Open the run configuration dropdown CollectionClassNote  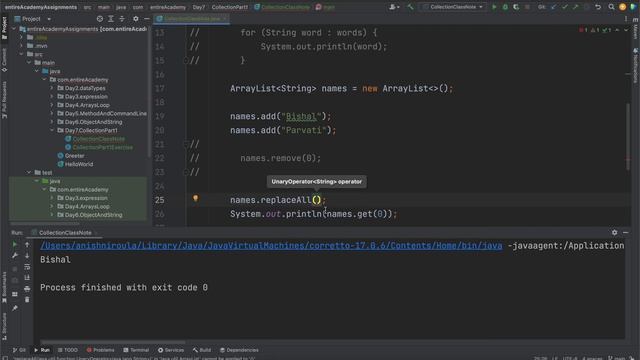453,7
